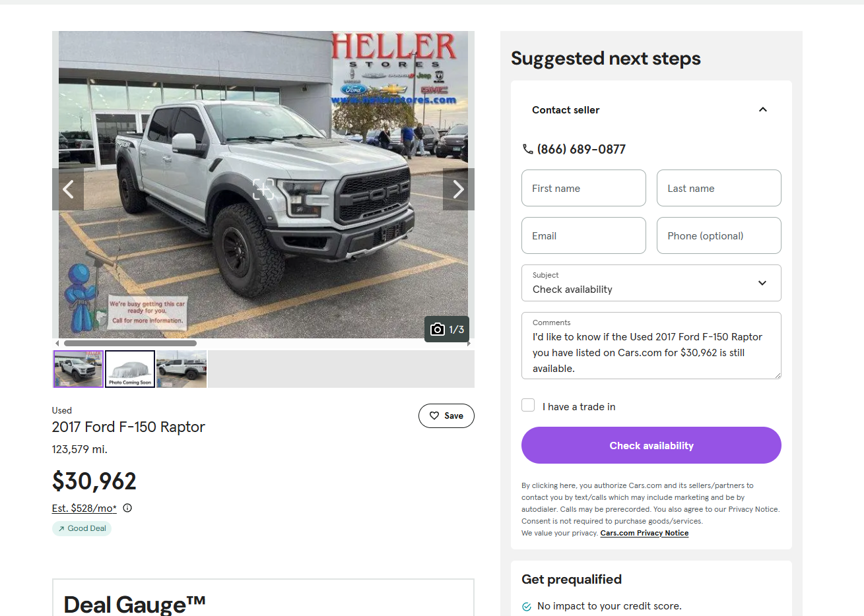Collapse the Contact seller section
Screen dimensions: 864x616
pos(762,109)
